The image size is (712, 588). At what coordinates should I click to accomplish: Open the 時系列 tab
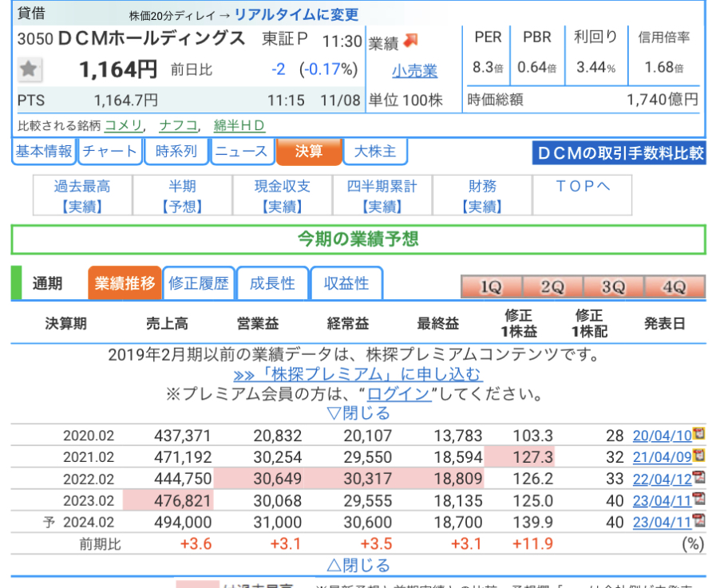176,151
